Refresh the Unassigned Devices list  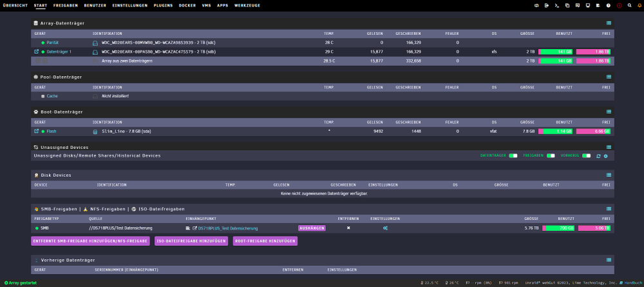[598, 156]
